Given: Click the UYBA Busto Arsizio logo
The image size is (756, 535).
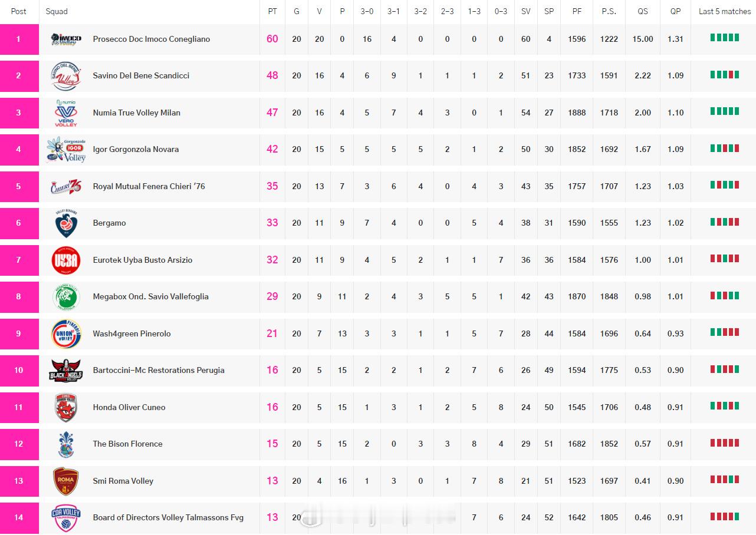Looking at the screenshot, I should pyautogui.click(x=66, y=260).
